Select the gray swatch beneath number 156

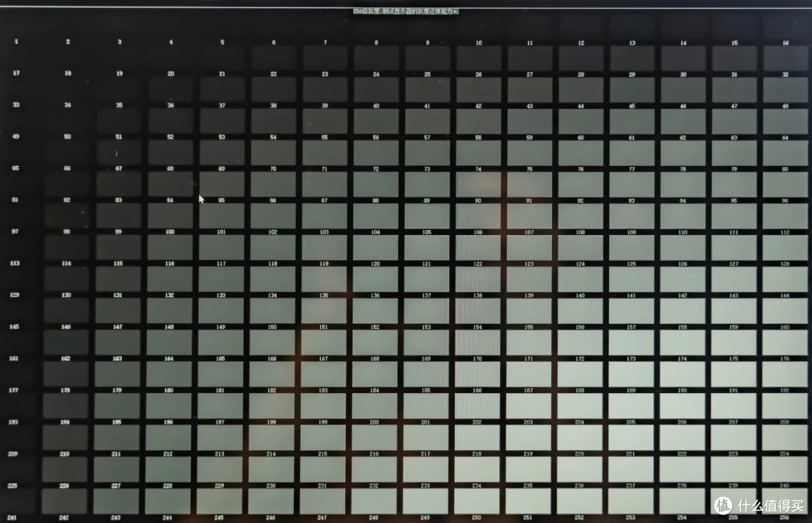[x=580, y=343]
